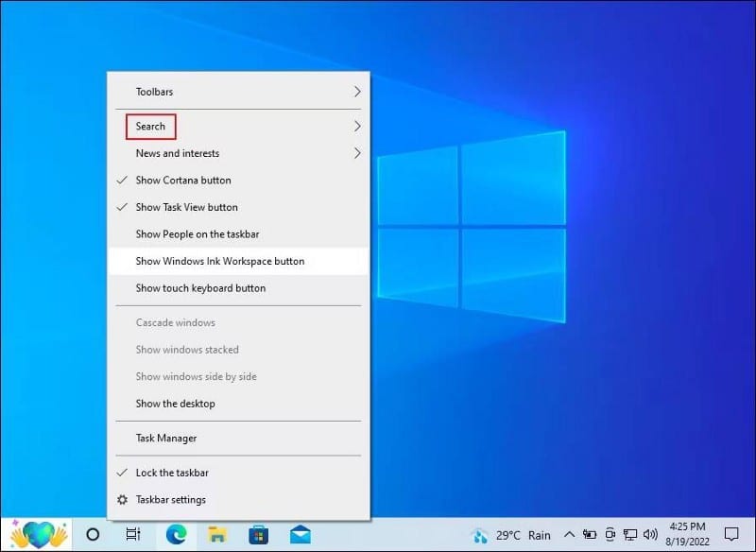Expand the News and interests submenu
Image resolution: width=756 pixels, height=552 pixels.
[177, 153]
